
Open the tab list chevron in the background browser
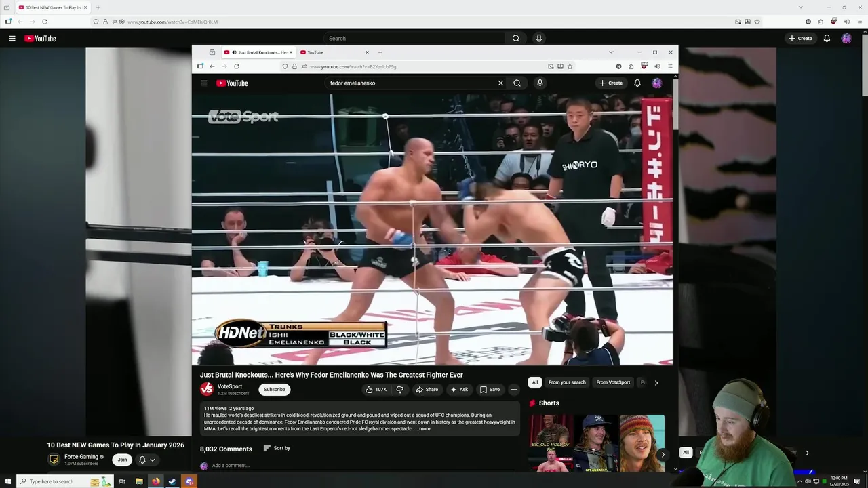[x=800, y=7]
